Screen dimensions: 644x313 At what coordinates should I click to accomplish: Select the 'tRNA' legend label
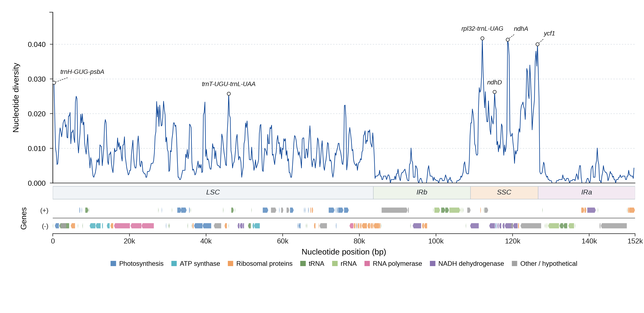[316, 264]
